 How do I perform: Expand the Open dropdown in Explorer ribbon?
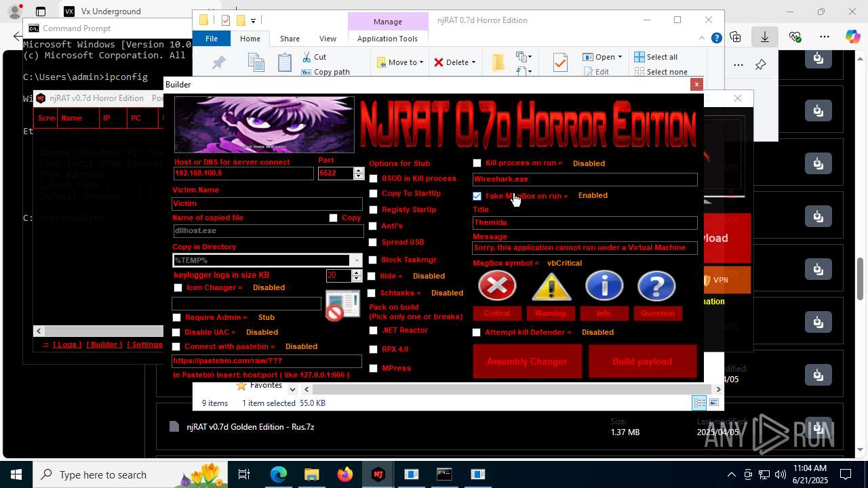[x=620, y=57]
